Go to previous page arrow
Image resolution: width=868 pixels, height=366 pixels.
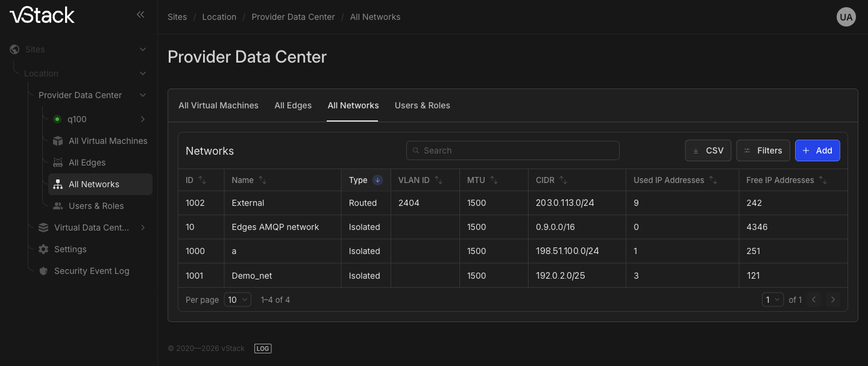(814, 299)
